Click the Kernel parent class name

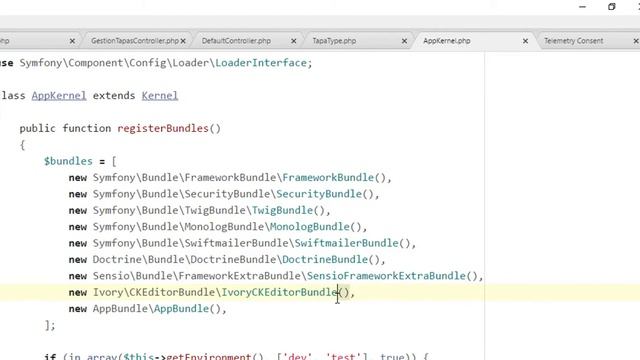point(160,96)
